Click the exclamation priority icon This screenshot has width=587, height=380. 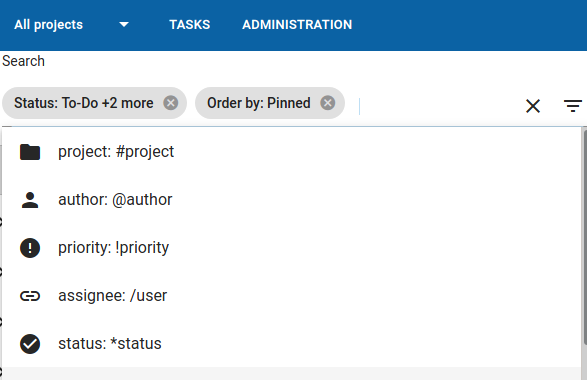(x=30, y=248)
